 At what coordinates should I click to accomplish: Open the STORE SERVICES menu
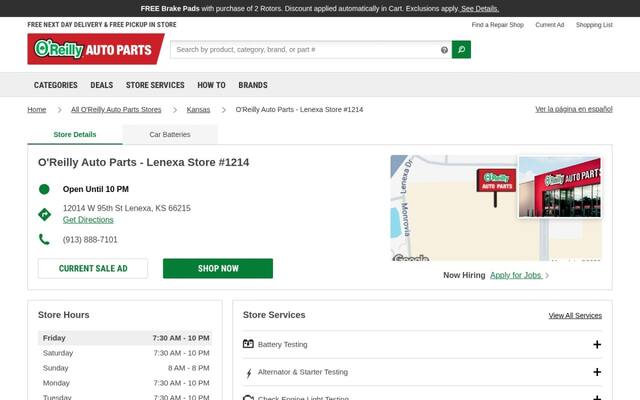point(155,85)
